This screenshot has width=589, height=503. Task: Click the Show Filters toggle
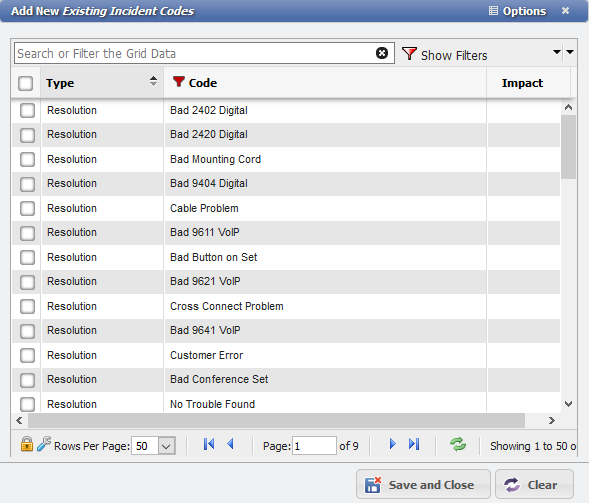(445, 54)
